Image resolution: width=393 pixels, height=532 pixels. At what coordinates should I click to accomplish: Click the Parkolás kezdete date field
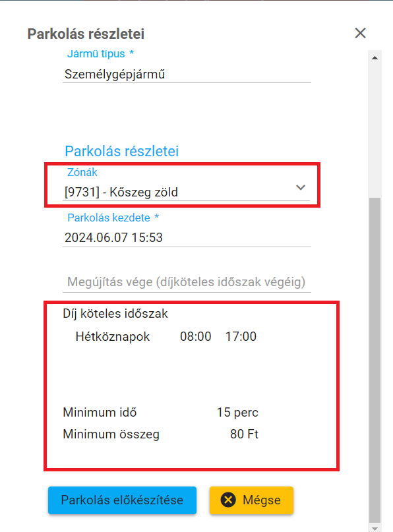[x=187, y=237]
